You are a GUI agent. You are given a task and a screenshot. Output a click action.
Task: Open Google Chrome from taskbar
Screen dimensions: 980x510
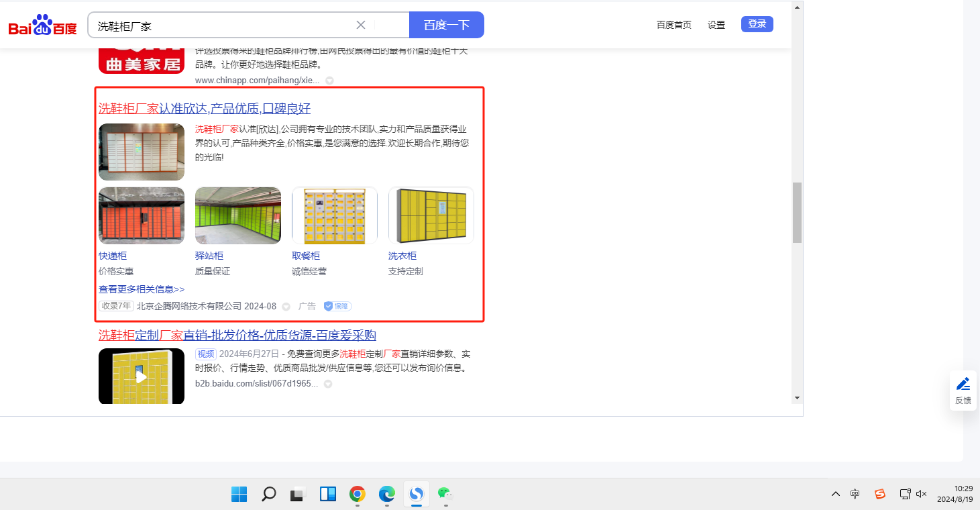(358, 495)
